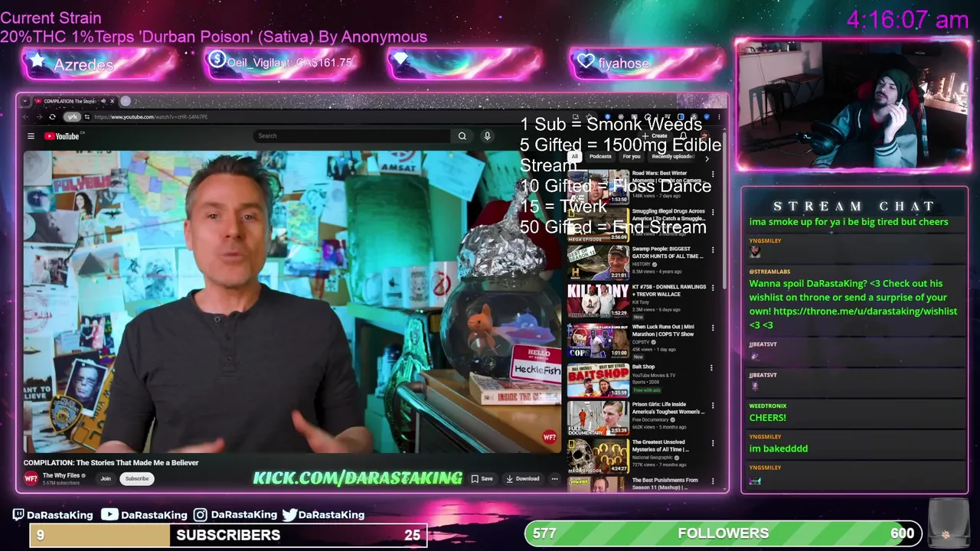Click the youtube.com address bar URL
Viewport: 980px width, 551px height.
[x=151, y=117]
